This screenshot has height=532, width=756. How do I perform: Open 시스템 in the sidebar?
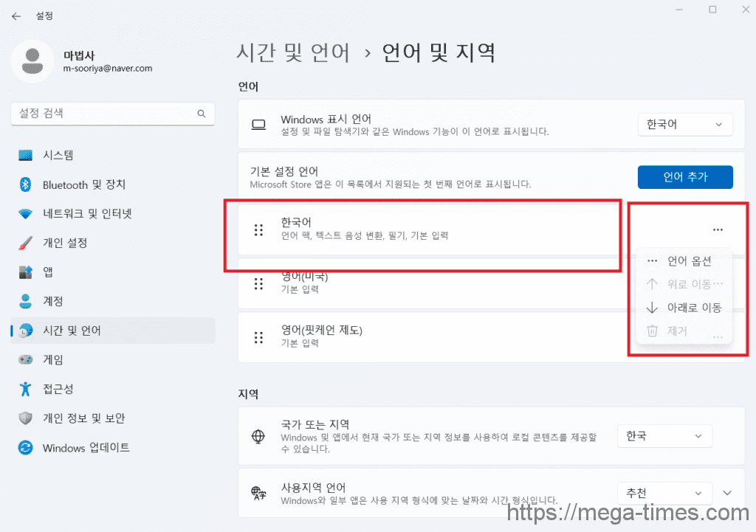pyautogui.click(x=58, y=155)
